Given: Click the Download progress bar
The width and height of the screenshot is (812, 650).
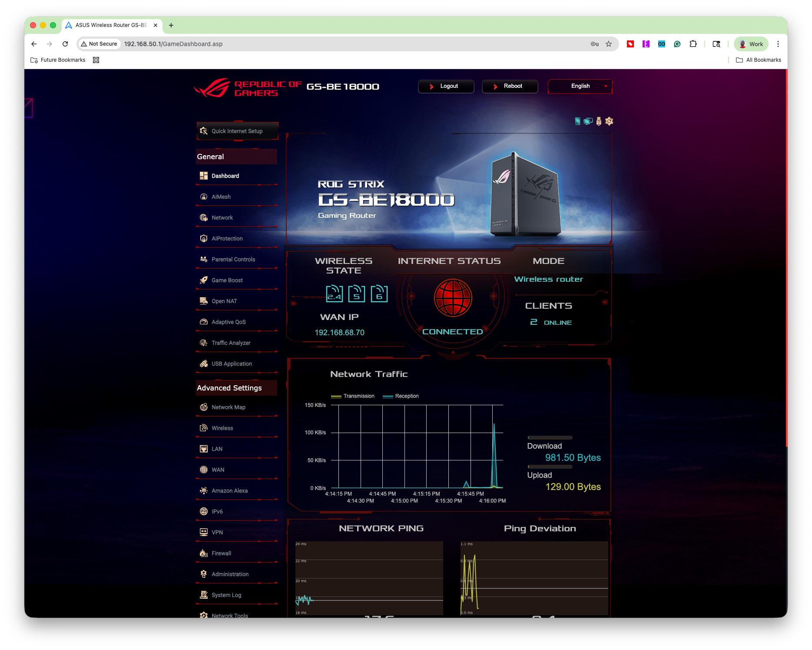Looking at the screenshot, I should tap(550, 438).
